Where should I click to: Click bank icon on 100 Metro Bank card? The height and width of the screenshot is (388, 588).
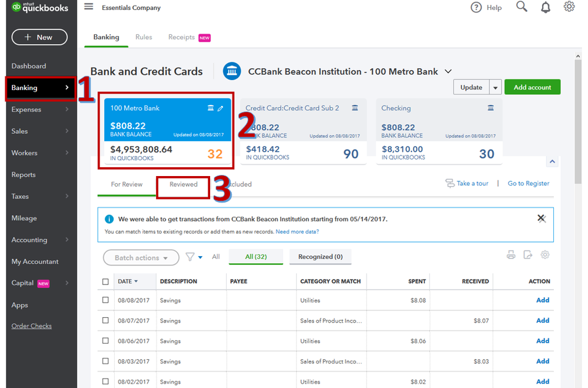click(211, 108)
